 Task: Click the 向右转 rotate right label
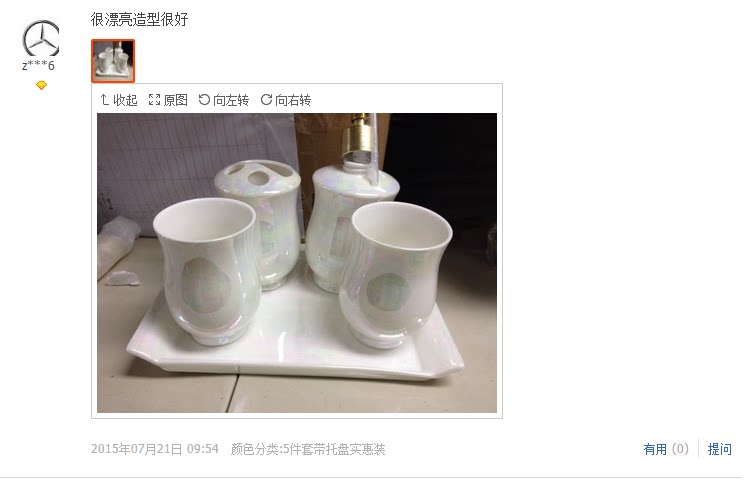pos(293,100)
